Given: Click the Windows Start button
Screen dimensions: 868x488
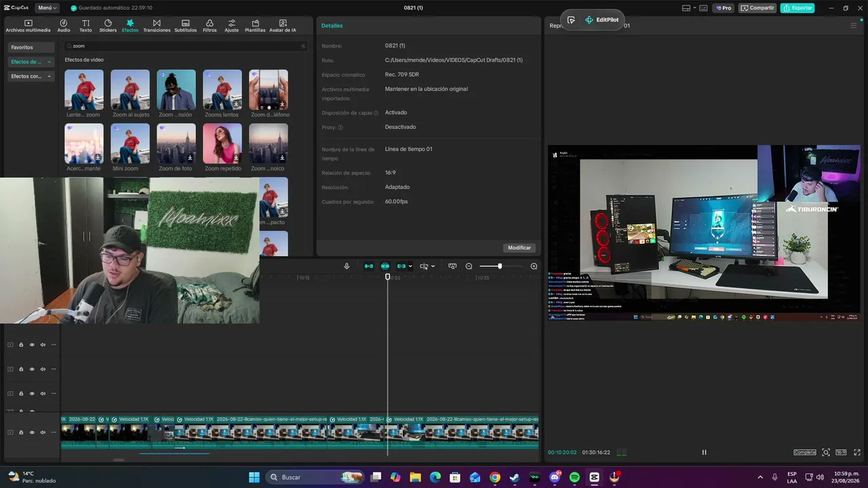Looking at the screenshot, I should pyautogui.click(x=254, y=477).
